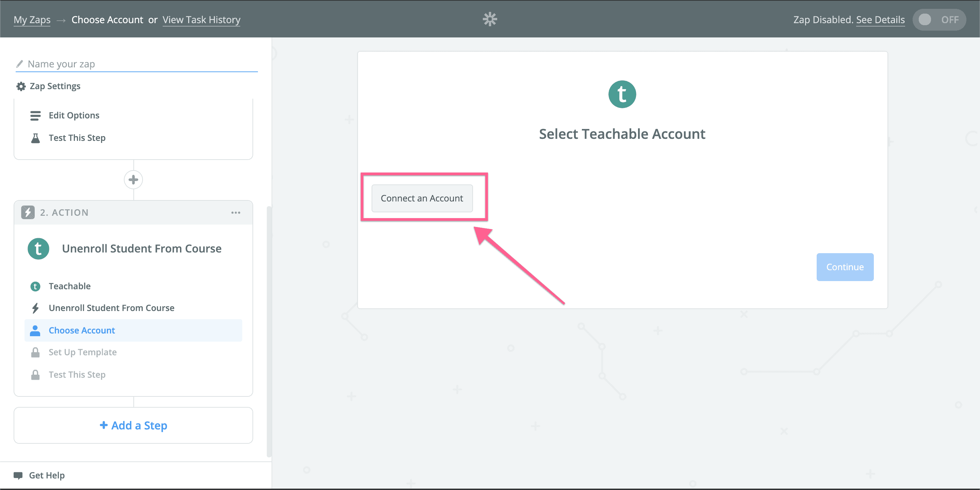Select Teachable row in action step
The height and width of the screenshot is (490, 980).
(133, 287)
